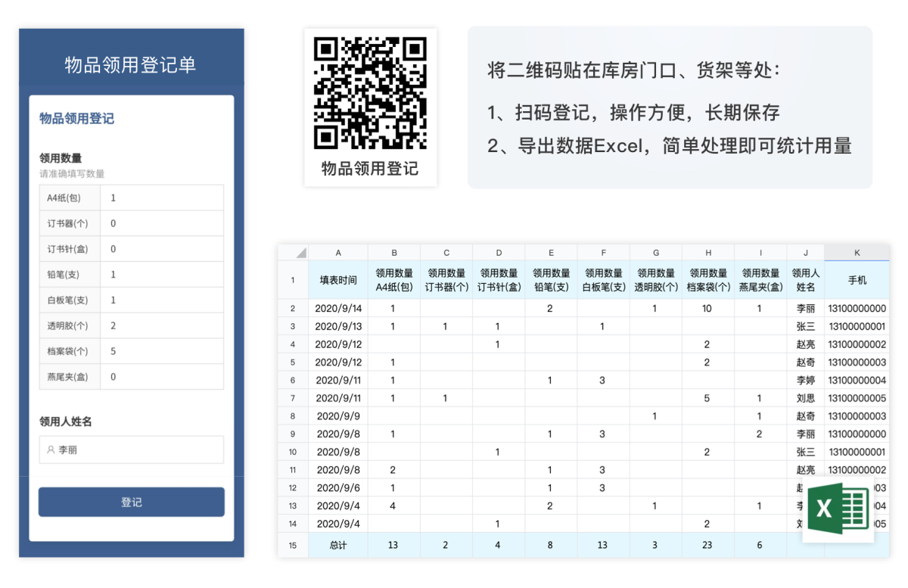The width and height of the screenshot is (908, 588).
Task: Click the 手机 header cell
Action: 857,280
